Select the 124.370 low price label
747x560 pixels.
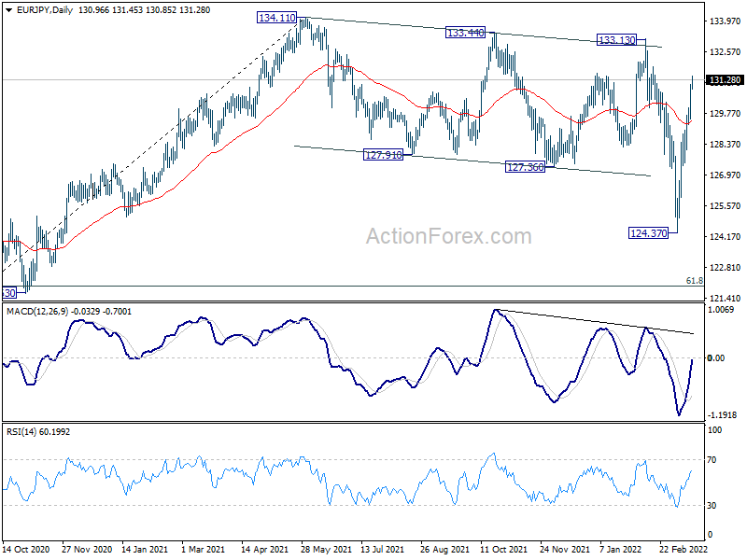point(648,232)
